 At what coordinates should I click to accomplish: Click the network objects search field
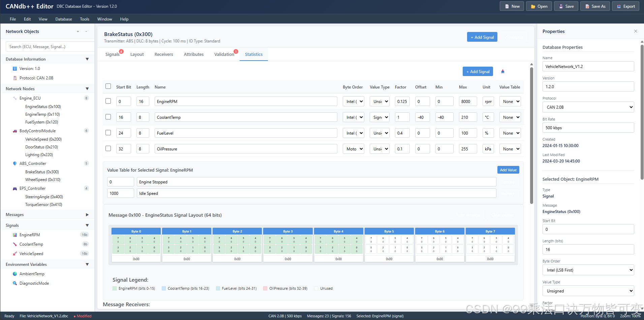coord(50,47)
